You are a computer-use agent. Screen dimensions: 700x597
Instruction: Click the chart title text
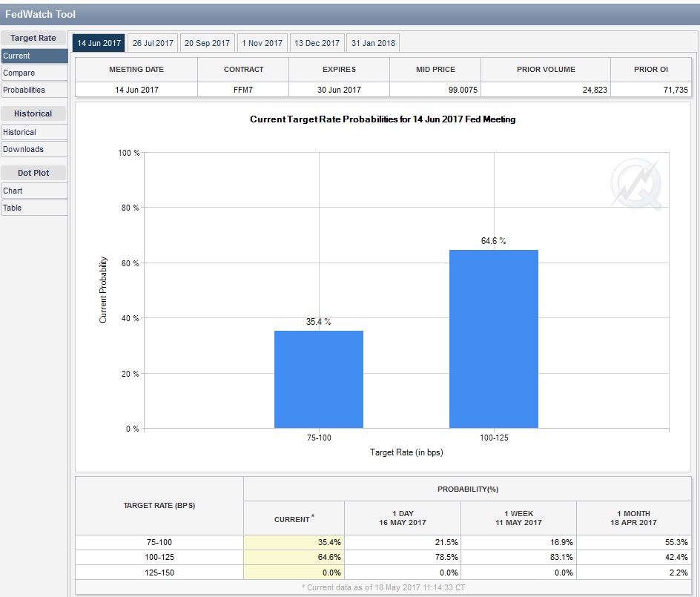(x=383, y=119)
